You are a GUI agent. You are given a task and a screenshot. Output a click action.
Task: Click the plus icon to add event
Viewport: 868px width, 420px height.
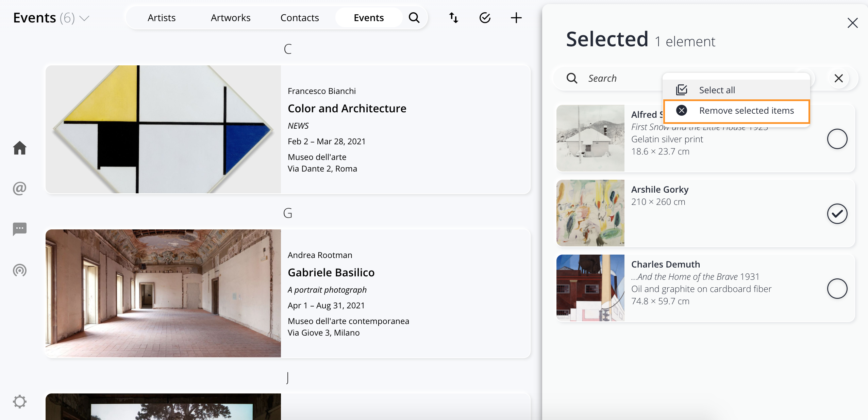[516, 18]
